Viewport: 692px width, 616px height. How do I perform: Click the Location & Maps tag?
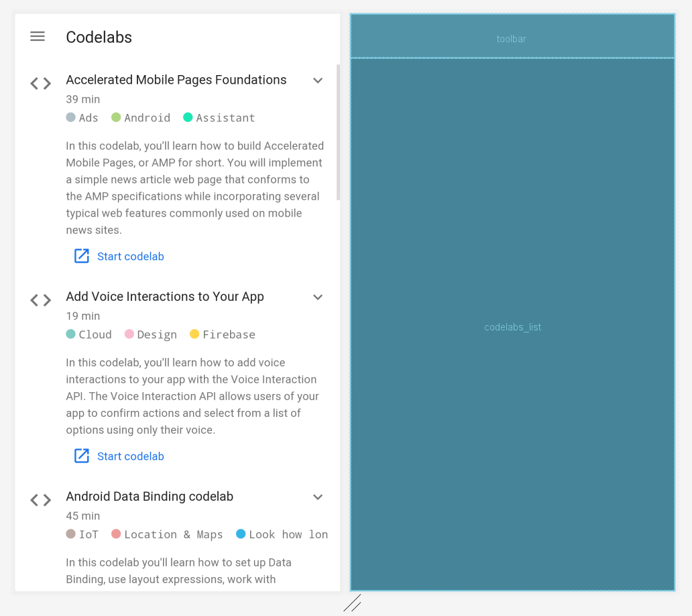167,534
